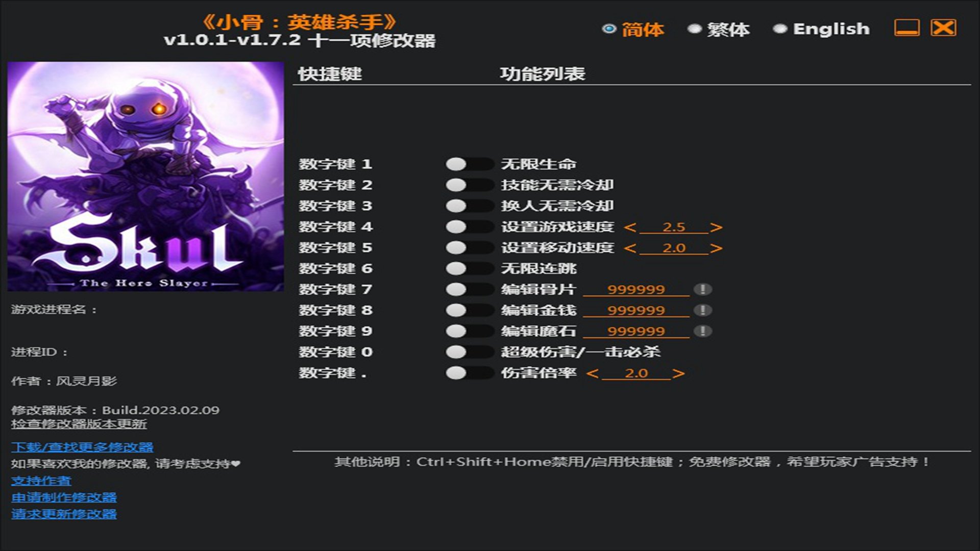This screenshot has height=551, width=980.
Task: Open 支持作者 support link
Action: coord(41,481)
